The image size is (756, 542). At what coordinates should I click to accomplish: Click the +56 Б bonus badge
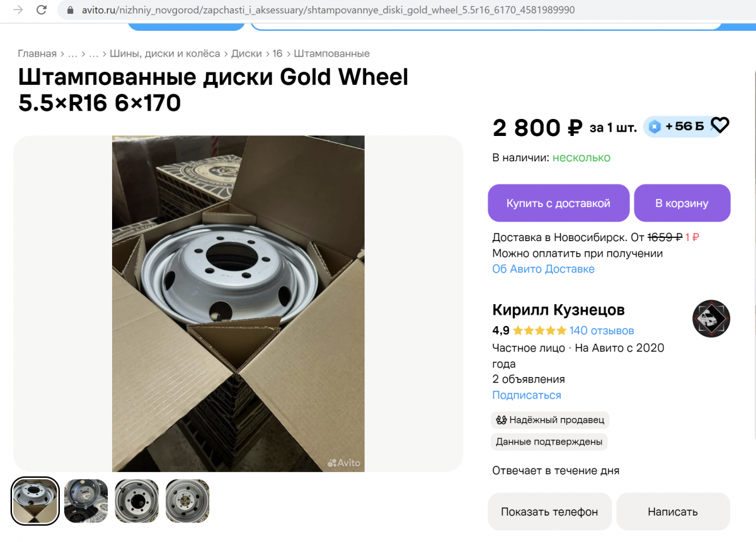679,127
